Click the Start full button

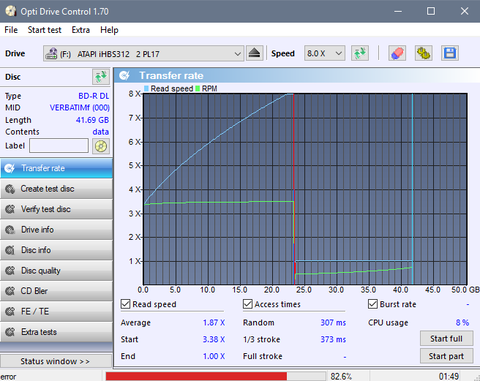click(446, 339)
